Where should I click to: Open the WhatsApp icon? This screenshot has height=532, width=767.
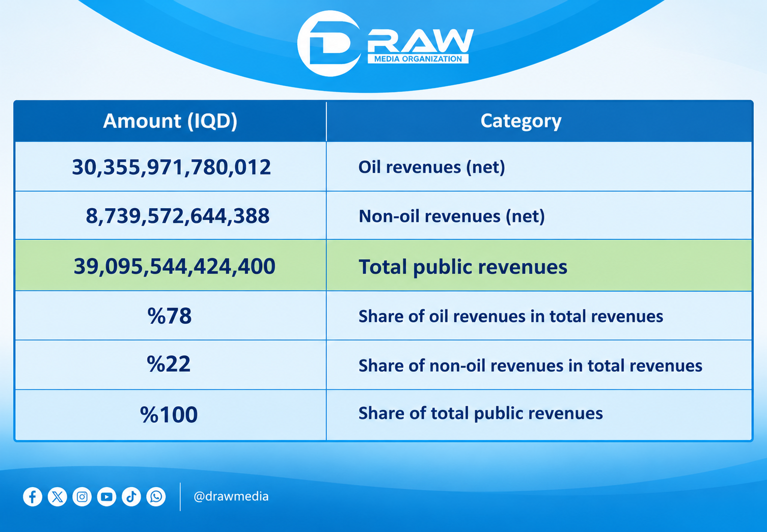pyautogui.click(x=156, y=497)
